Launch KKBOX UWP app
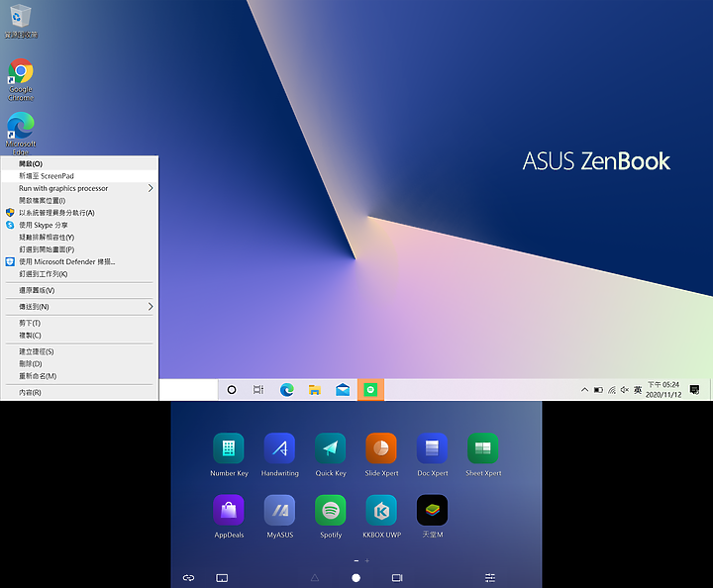 381,510
